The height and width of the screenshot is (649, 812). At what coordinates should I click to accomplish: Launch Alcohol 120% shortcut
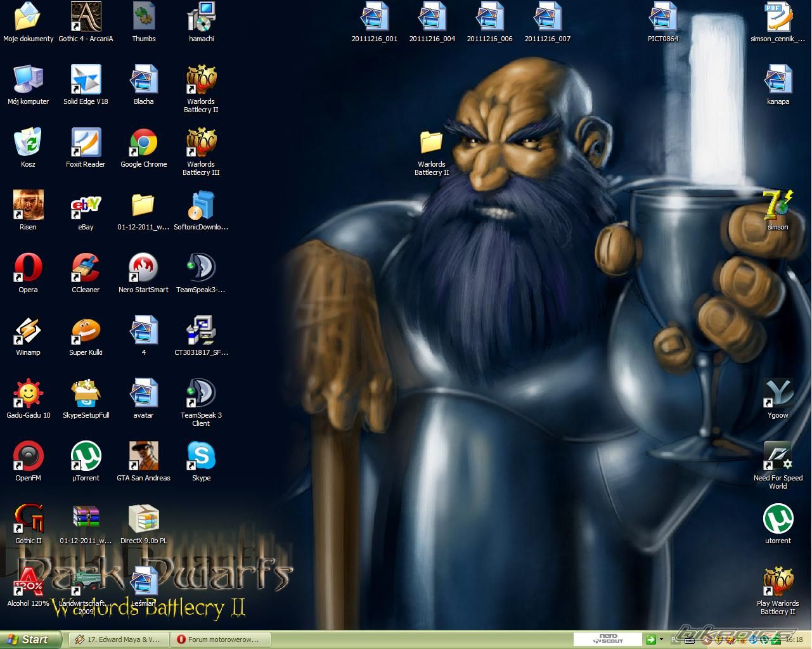pyautogui.click(x=28, y=582)
